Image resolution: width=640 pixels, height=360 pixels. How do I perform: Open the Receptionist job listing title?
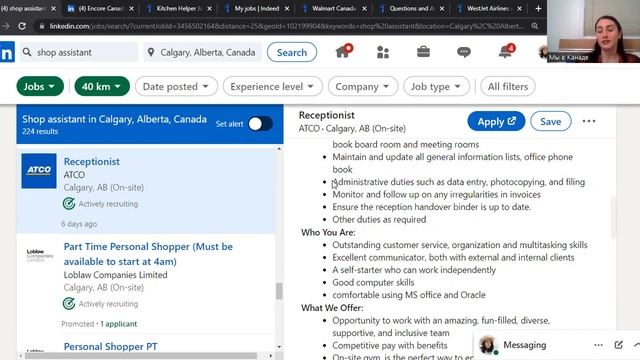[91, 161]
